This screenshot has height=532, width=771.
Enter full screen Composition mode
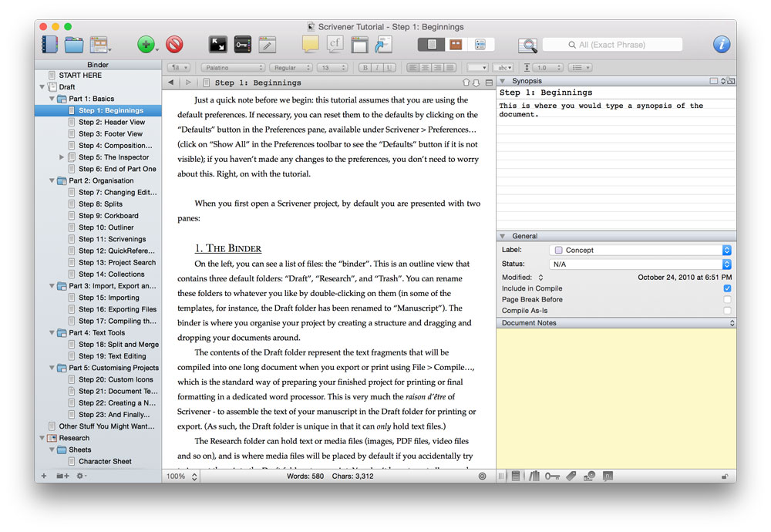pos(218,45)
